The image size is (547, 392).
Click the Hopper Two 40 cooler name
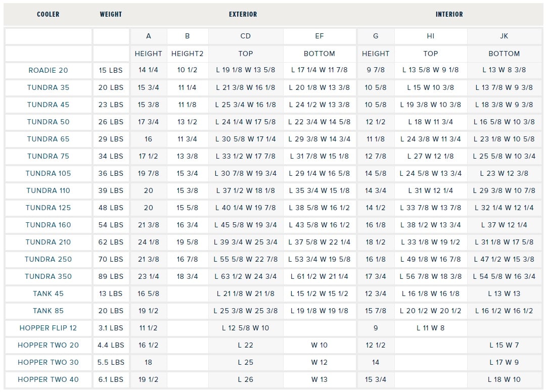point(48,379)
